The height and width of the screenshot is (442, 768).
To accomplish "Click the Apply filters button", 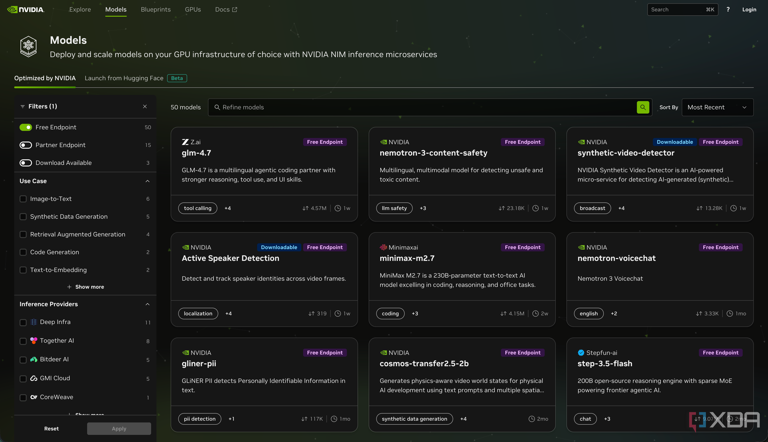I will 119,429.
